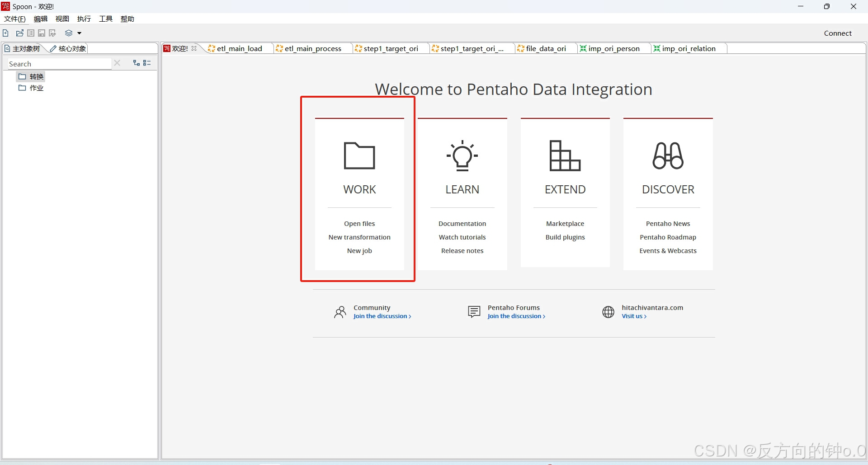
Task: Click Pentaho Forums' Join the discussion link
Action: click(516, 316)
